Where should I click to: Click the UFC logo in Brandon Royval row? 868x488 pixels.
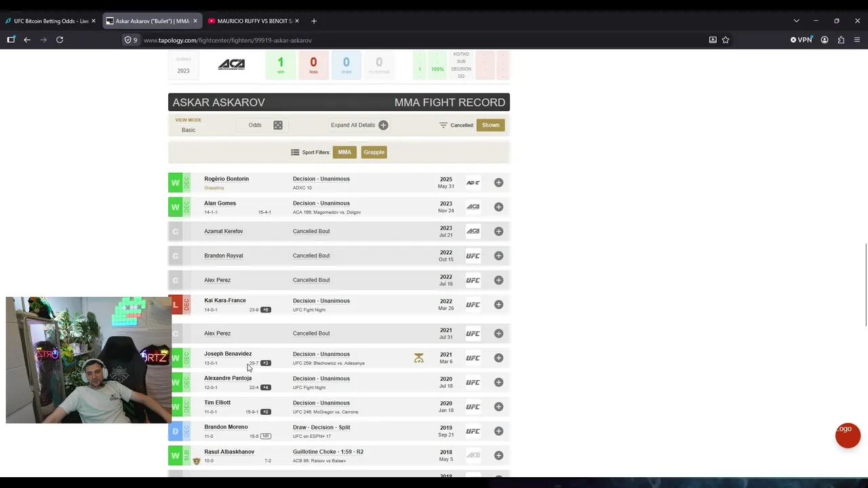[x=473, y=256]
